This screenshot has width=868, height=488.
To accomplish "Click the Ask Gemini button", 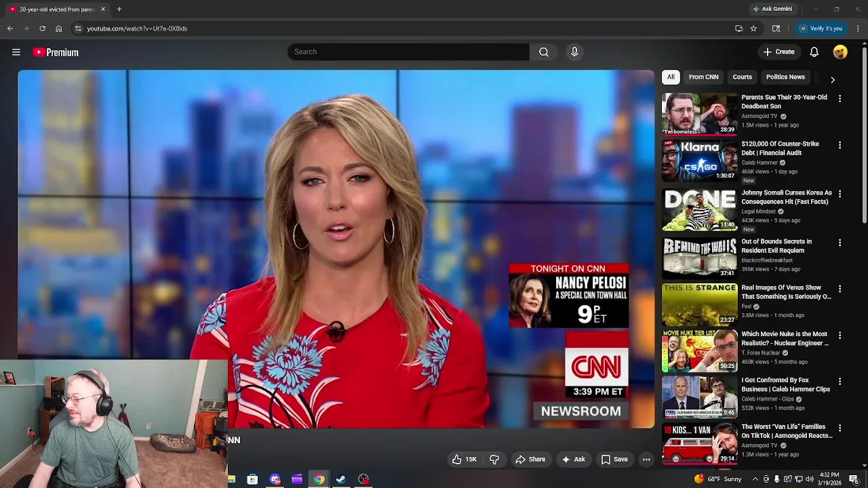I will (772, 9).
